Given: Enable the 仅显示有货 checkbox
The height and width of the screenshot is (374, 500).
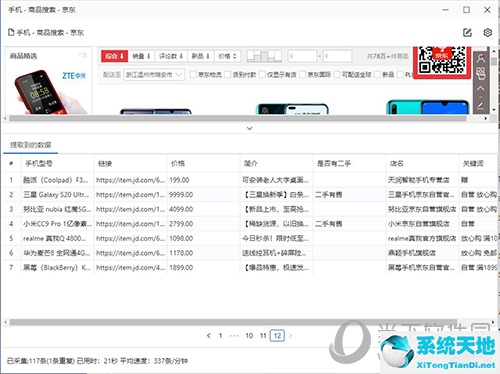Looking at the screenshot, I should pyautogui.click(x=262, y=74).
